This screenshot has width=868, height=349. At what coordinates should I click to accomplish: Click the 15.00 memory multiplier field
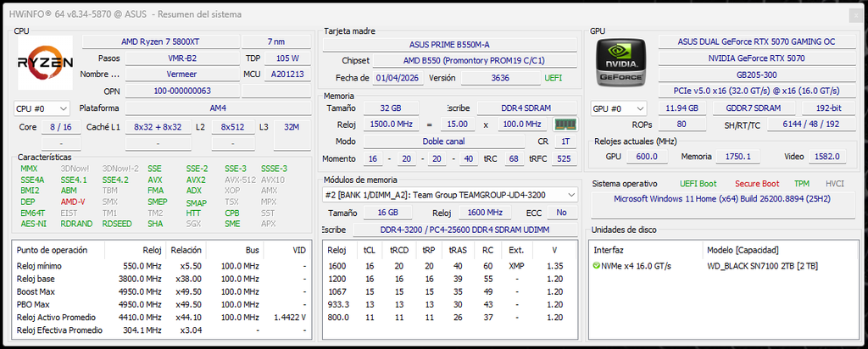pyautogui.click(x=457, y=125)
